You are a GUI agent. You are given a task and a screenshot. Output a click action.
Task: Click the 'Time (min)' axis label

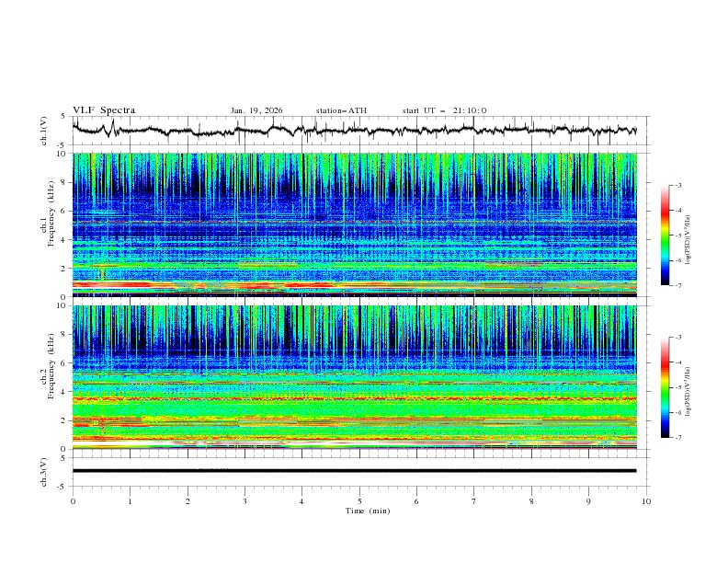coord(368,511)
